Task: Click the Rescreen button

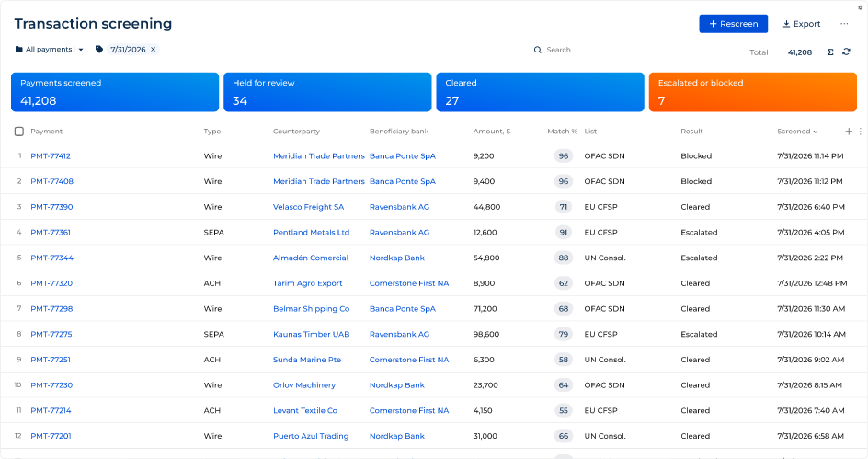Action: coord(733,24)
